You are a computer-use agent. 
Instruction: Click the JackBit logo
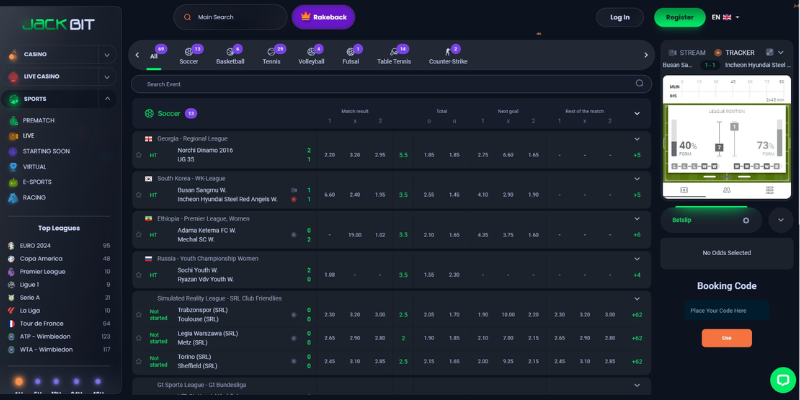click(x=59, y=24)
